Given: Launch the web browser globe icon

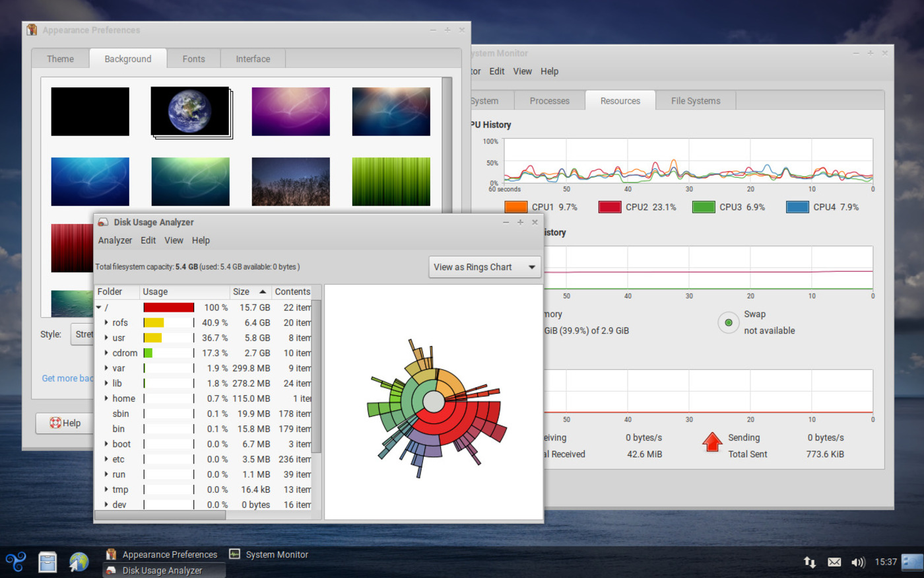Looking at the screenshot, I should (79, 562).
